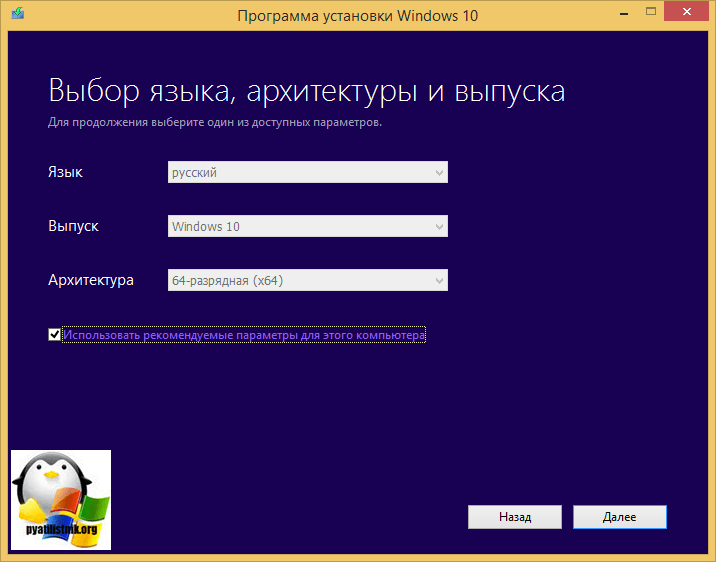The width and height of the screenshot is (716, 562).
Task: Close the Windows 10 setup window
Action: 686,12
